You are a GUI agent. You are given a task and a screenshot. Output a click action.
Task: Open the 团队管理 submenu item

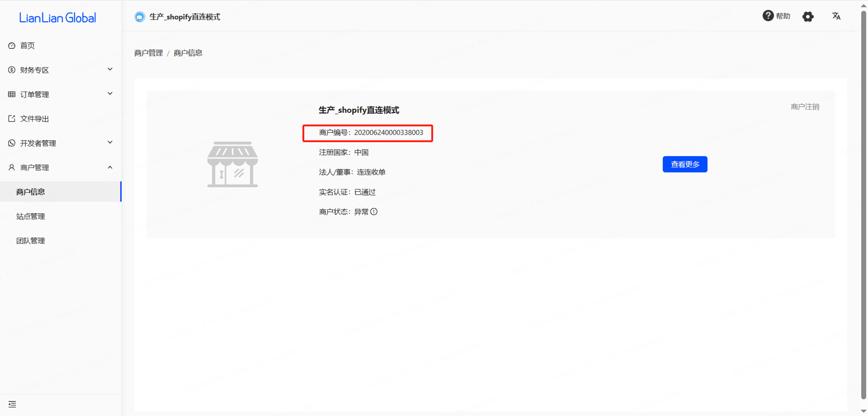(31, 241)
